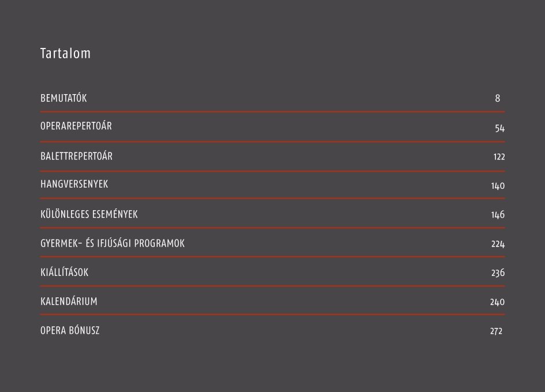Click page number 224

(498, 244)
